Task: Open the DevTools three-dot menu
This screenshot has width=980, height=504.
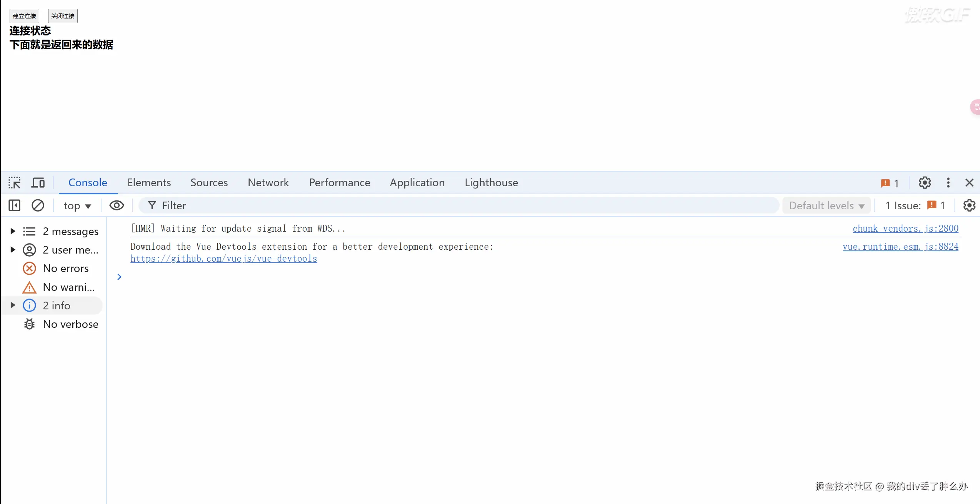Action: (948, 183)
